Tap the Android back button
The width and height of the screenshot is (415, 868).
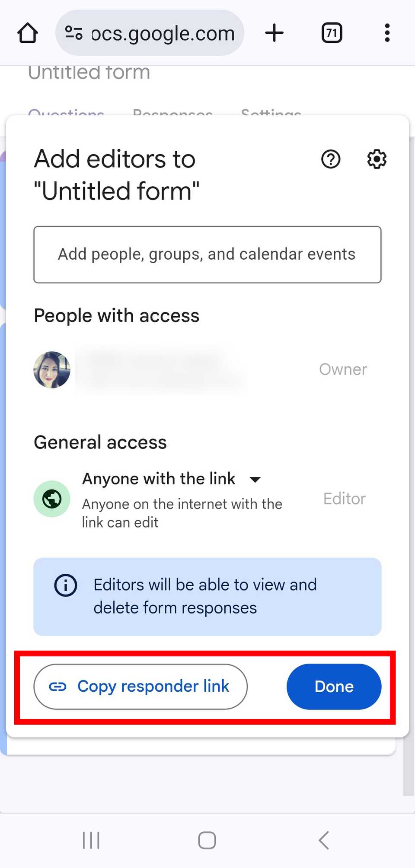pyautogui.click(x=323, y=840)
